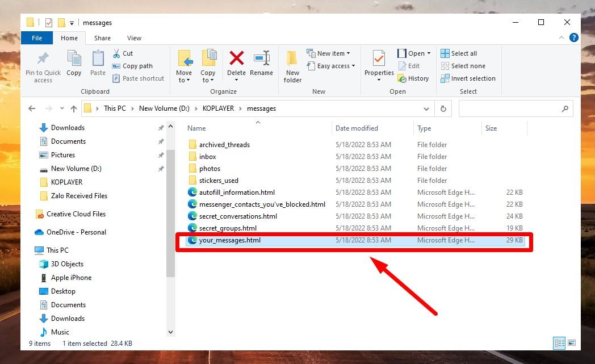Open Properties from the ribbon
This screenshot has width=595, height=364.
click(379, 59)
